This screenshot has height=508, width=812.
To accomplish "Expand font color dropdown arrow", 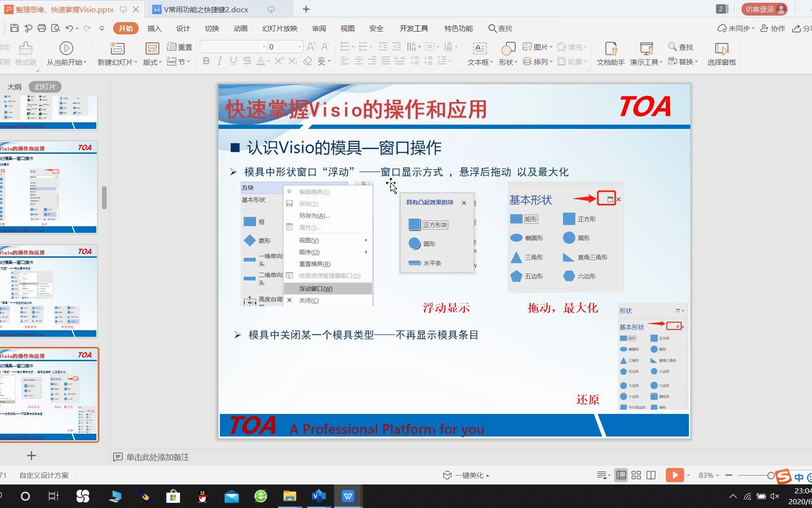I will [269, 61].
